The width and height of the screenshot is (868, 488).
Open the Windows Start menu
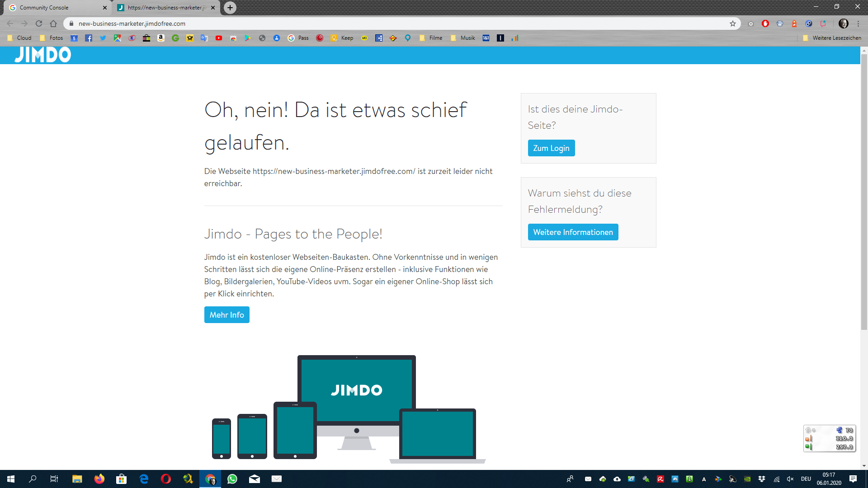click(11, 479)
